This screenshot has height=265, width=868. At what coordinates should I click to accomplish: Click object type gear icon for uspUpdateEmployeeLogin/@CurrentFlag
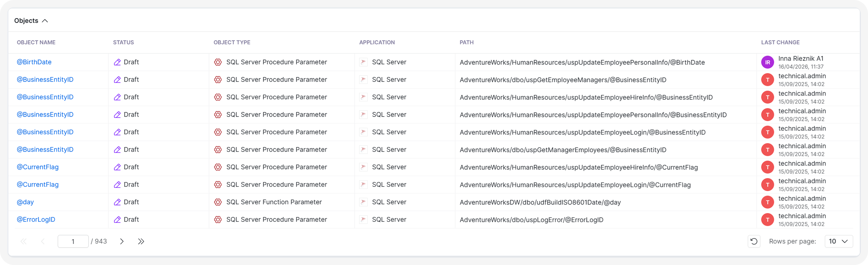pos(218,185)
